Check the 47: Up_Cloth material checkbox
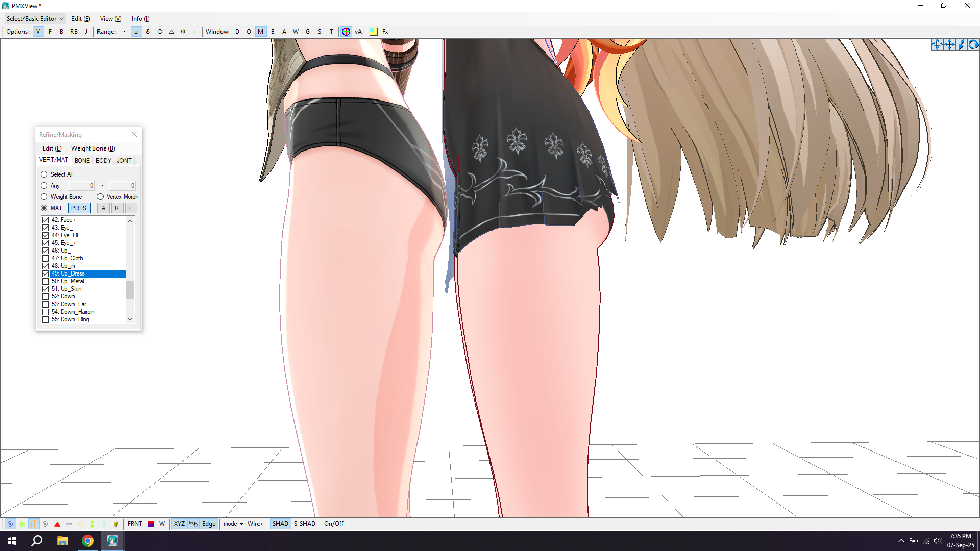980x551 pixels. pos(46,258)
